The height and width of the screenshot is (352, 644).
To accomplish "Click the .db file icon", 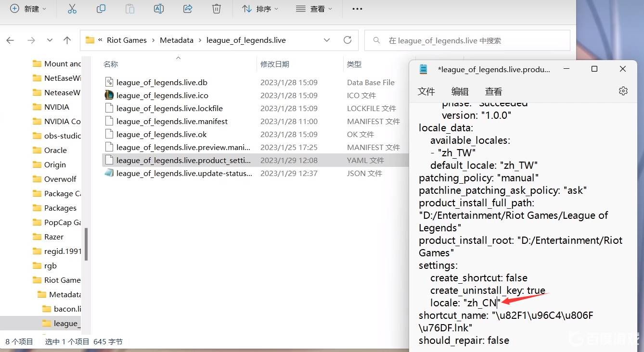I will coord(109,82).
